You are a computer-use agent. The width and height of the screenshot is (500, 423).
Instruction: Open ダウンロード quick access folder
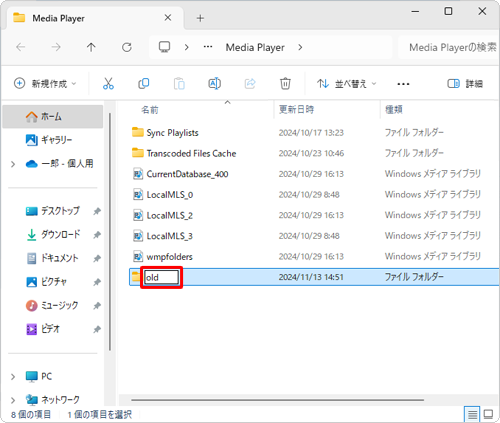click(53, 235)
